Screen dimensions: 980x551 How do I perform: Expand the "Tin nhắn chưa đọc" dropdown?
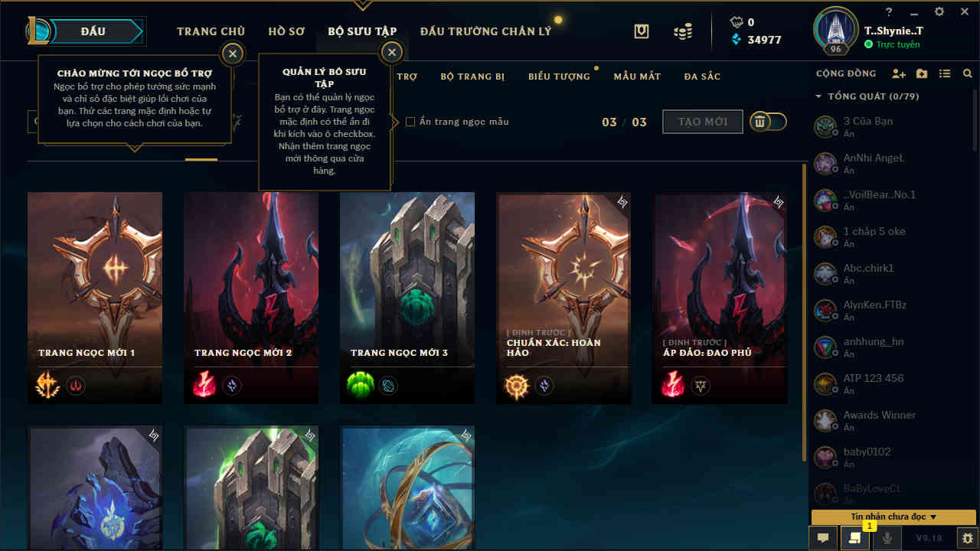coord(893,517)
